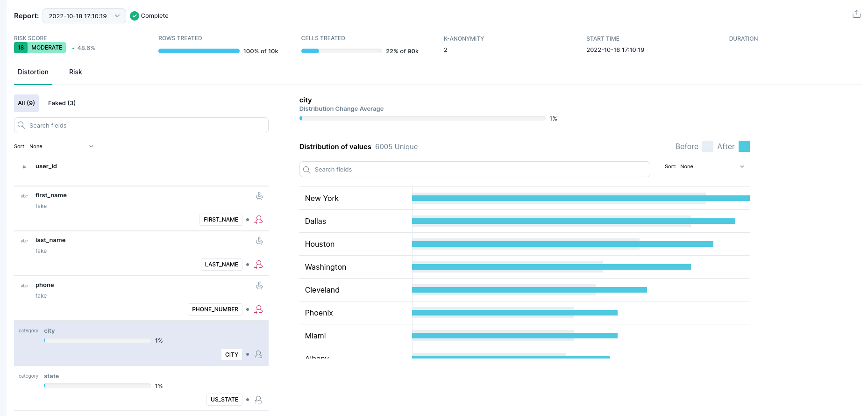The image size is (868, 416).
Task: Focus the left Search fields input
Action: coord(141,125)
